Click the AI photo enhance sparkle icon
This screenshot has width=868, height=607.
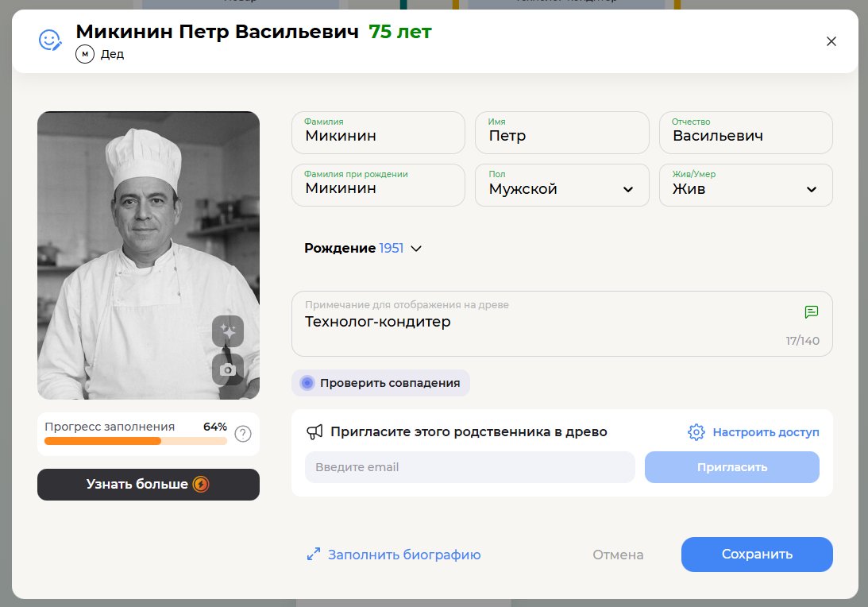click(228, 331)
